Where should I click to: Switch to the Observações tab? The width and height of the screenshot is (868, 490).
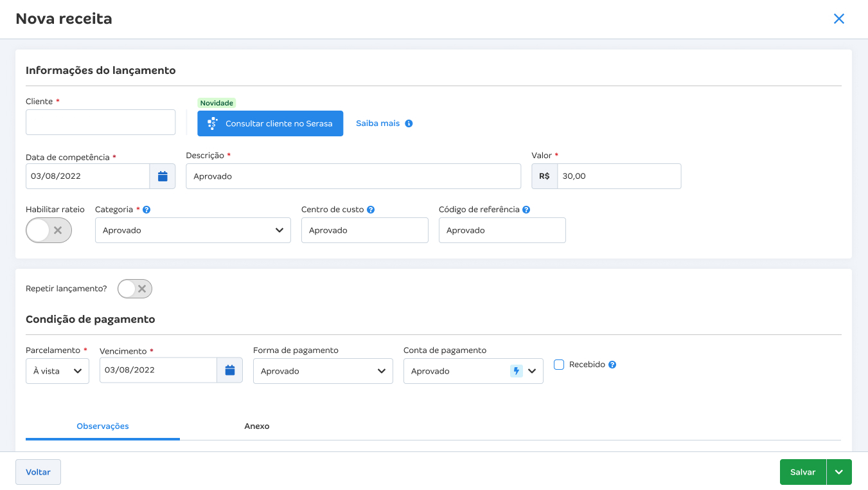coord(103,426)
